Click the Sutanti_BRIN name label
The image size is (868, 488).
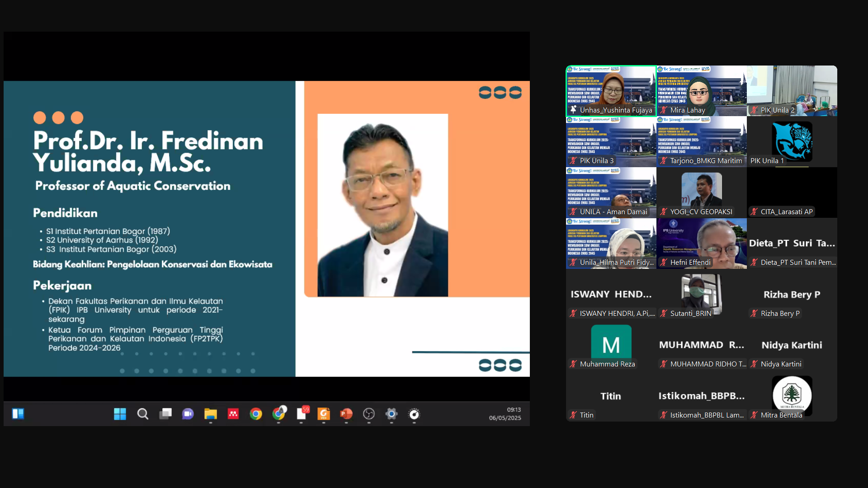tap(690, 314)
